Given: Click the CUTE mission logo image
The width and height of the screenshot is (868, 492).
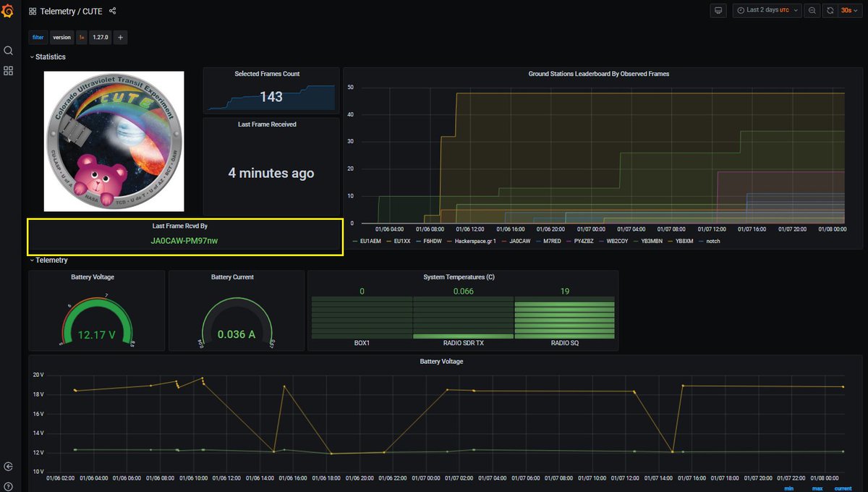Looking at the screenshot, I should tap(114, 141).
